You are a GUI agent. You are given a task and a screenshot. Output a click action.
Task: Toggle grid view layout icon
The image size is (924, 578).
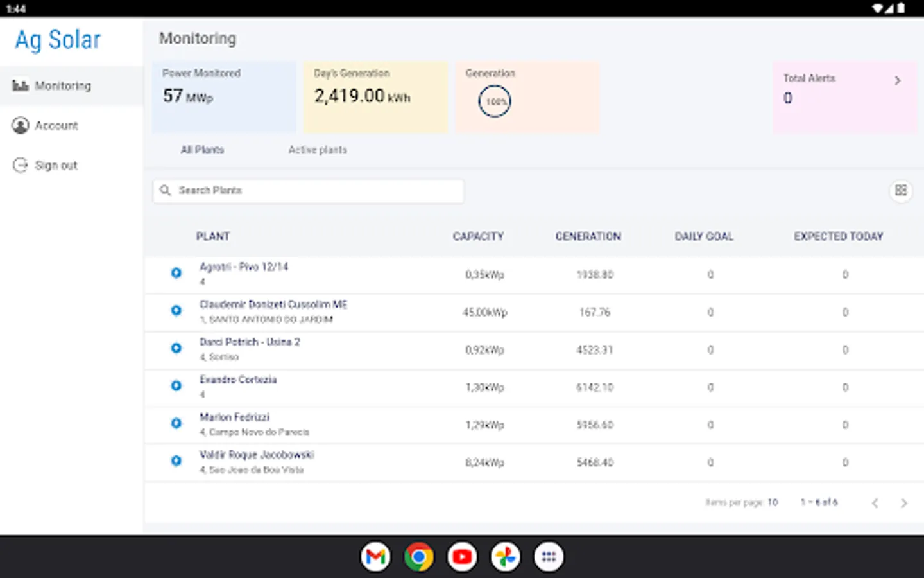click(901, 190)
